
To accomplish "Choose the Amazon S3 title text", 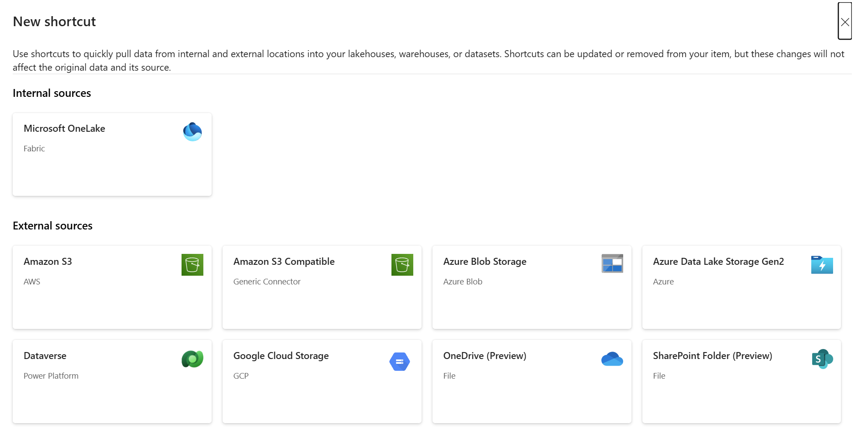I will (48, 261).
